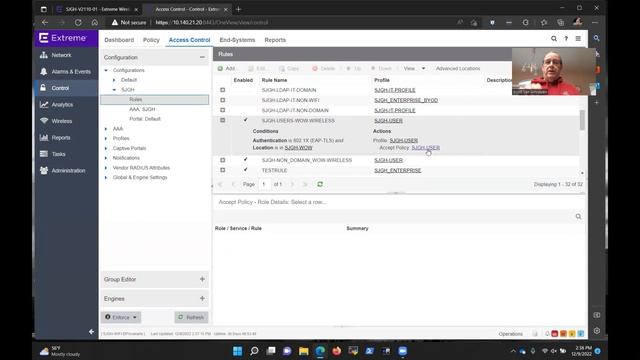
Task: Click the Refresh button in left panel
Action: pos(191,317)
